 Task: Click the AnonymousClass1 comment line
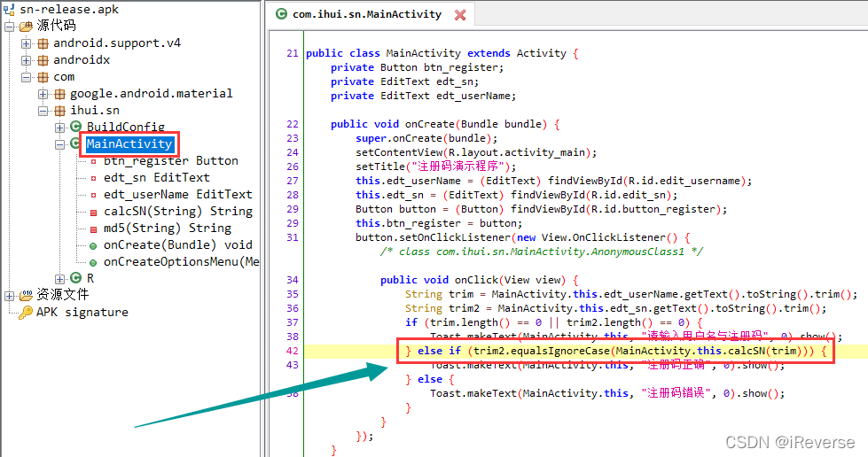[x=542, y=252]
